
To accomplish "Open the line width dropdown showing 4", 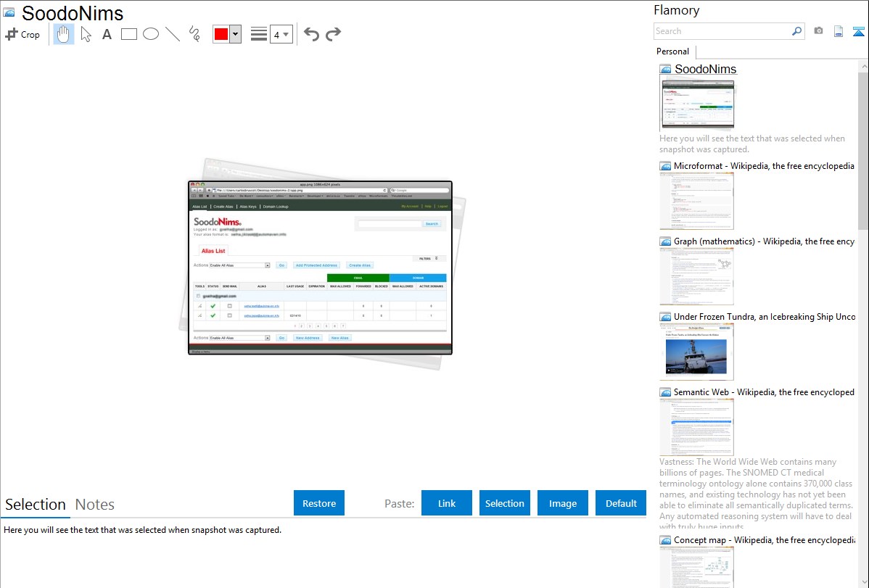I will coord(281,34).
